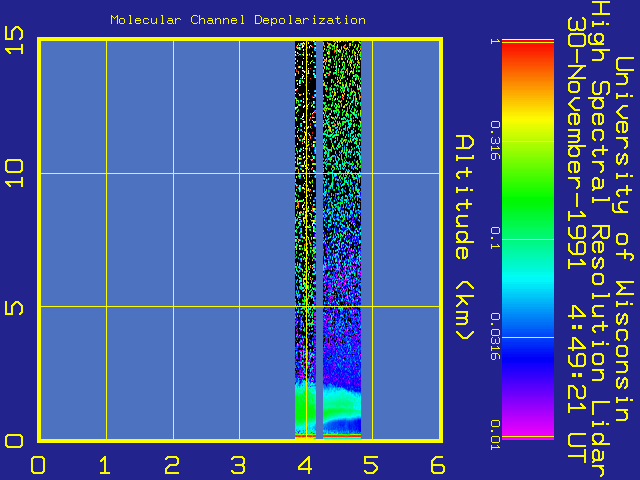Click the time axis label 4
This screenshot has width=640, height=480.
click(x=305, y=465)
